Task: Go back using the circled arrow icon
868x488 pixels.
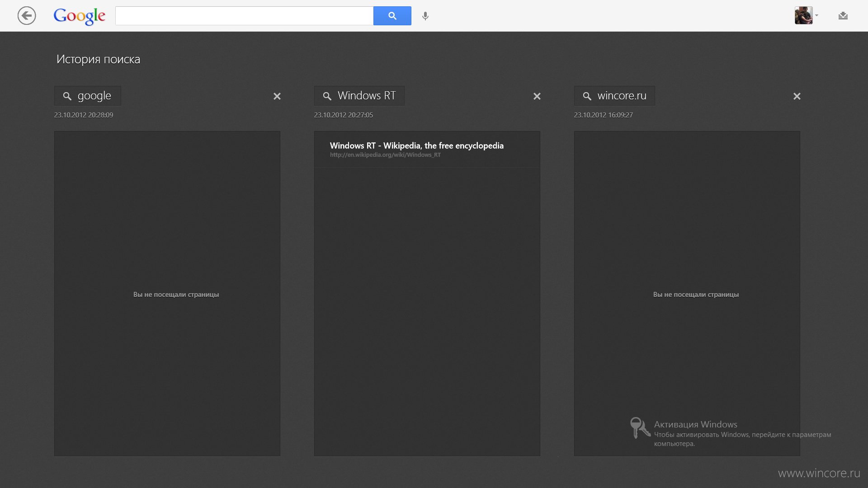Action: click(x=27, y=16)
